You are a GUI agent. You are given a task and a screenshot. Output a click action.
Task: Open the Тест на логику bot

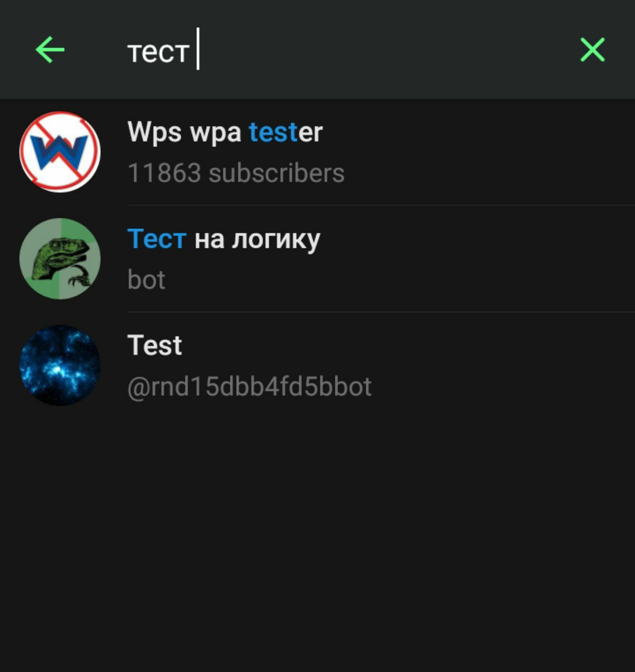click(317, 258)
